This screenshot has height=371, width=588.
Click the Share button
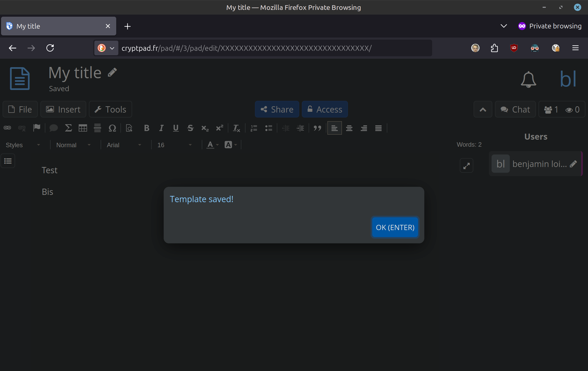click(277, 109)
